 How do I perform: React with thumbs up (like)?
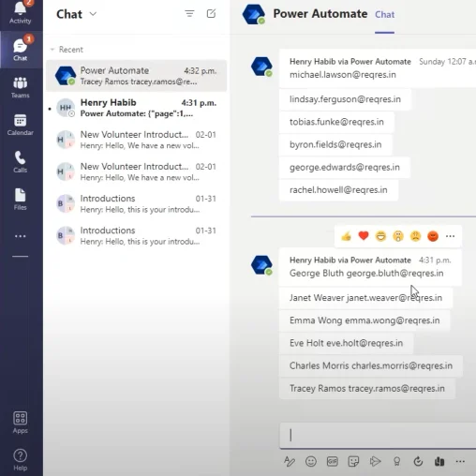(x=347, y=236)
